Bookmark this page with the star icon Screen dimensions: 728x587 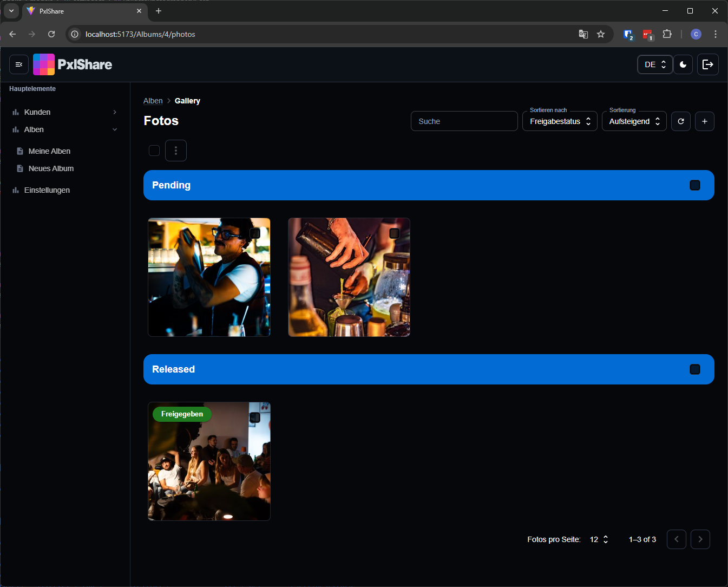(x=601, y=34)
